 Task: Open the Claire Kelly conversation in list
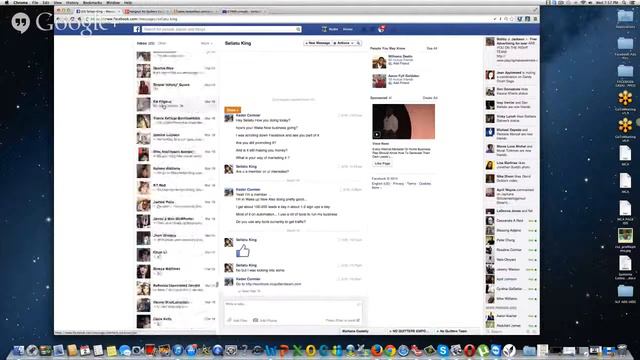pyautogui.click(x=176, y=321)
